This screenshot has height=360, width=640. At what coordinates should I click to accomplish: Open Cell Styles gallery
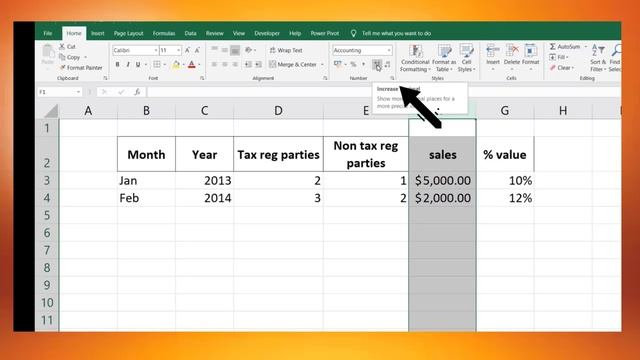[466, 58]
